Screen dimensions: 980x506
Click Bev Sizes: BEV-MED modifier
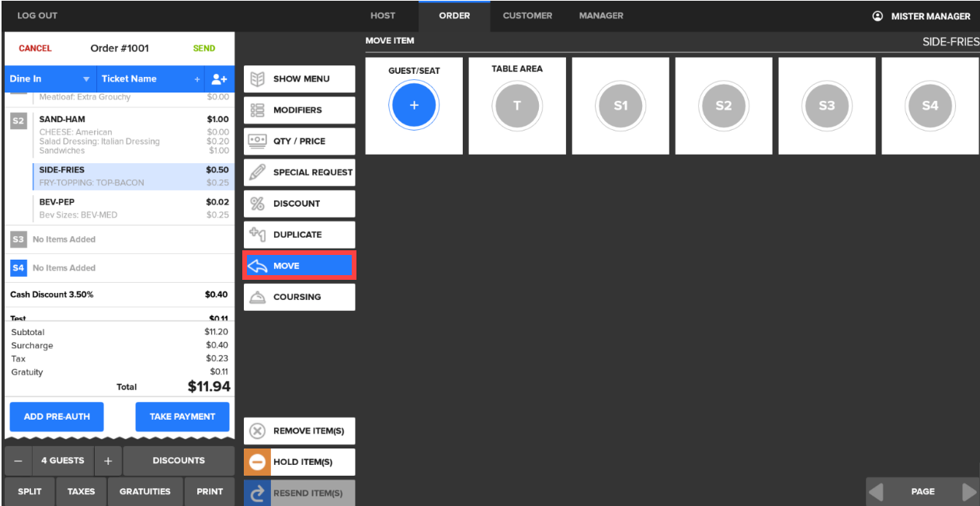click(x=78, y=215)
